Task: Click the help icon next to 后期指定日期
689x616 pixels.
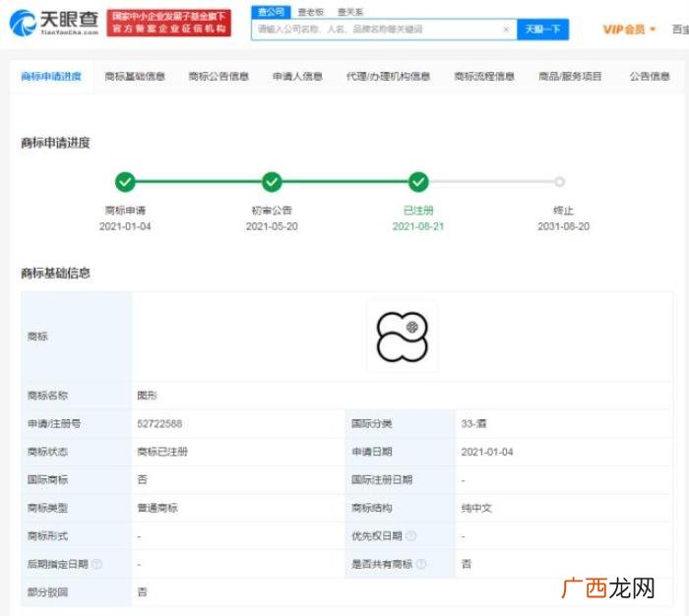Action: click(97, 564)
